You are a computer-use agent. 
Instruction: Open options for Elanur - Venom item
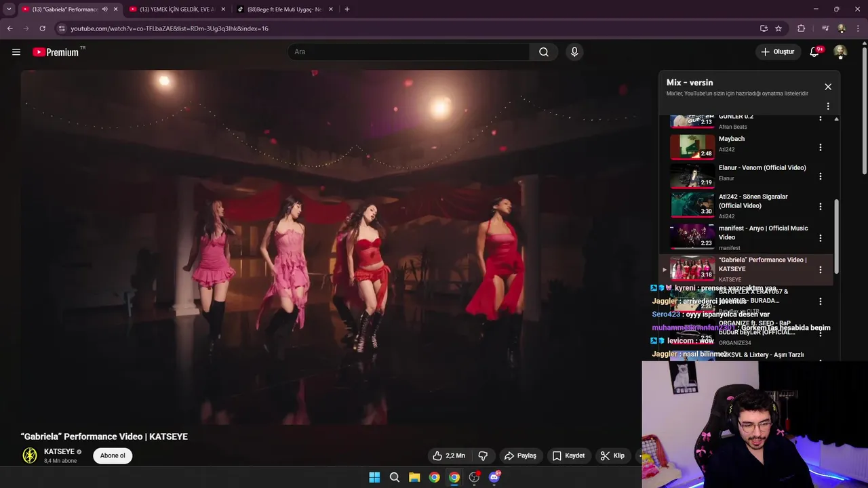(x=821, y=176)
